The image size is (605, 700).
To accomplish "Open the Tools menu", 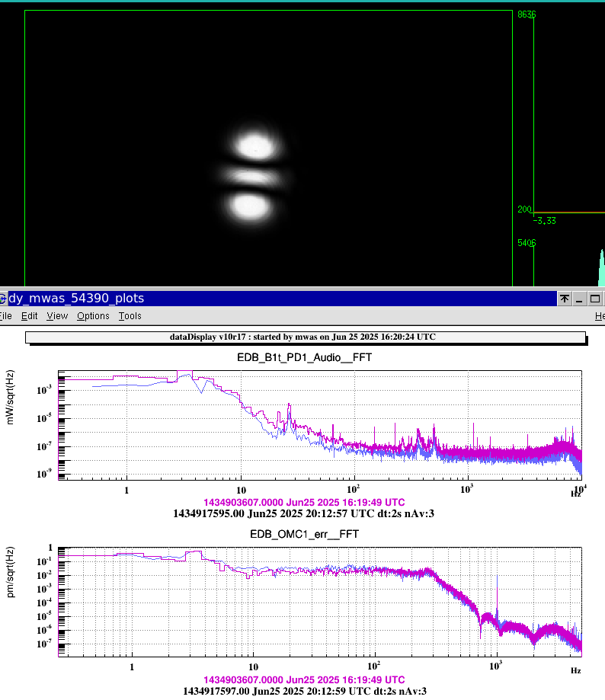I will [130, 316].
